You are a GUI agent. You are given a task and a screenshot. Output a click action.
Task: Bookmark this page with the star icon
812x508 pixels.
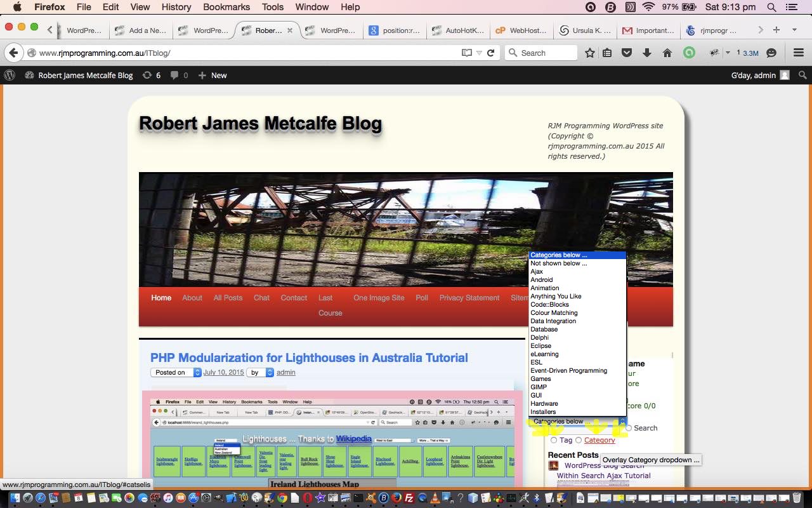[589, 53]
